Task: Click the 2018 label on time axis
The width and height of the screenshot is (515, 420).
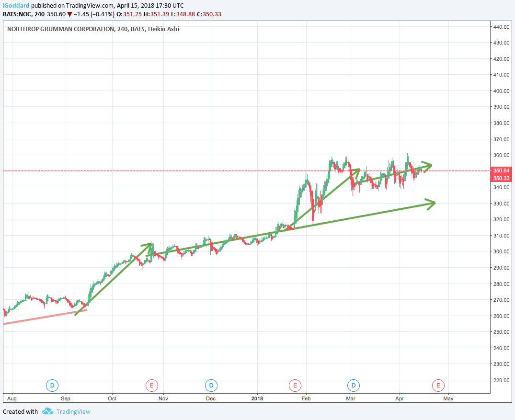Action: click(257, 398)
